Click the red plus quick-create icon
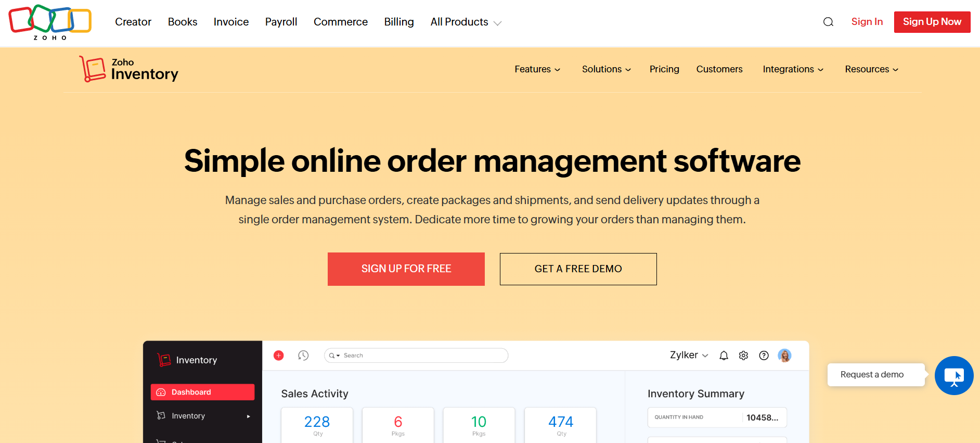 pyautogui.click(x=279, y=356)
